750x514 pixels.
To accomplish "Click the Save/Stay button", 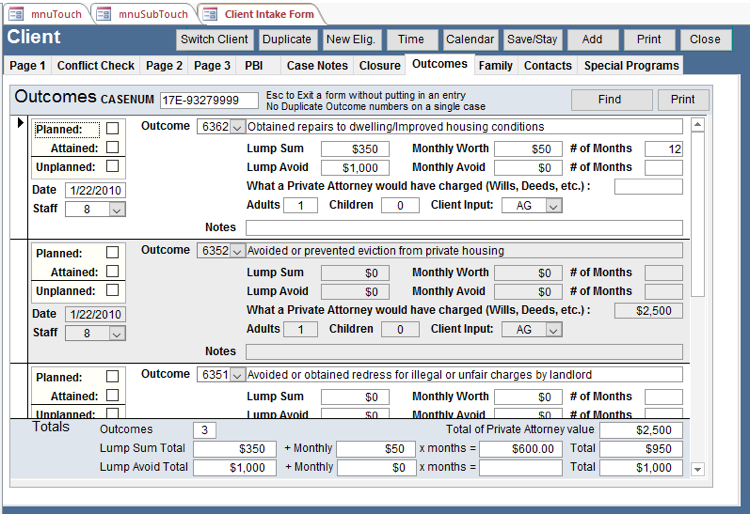I will [533, 39].
